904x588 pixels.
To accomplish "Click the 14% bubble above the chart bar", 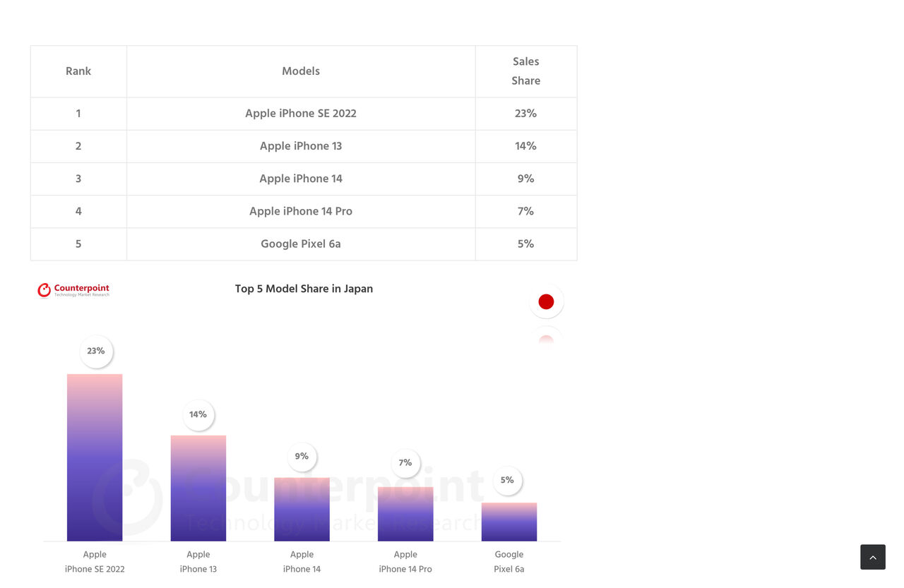I will pos(198,414).
